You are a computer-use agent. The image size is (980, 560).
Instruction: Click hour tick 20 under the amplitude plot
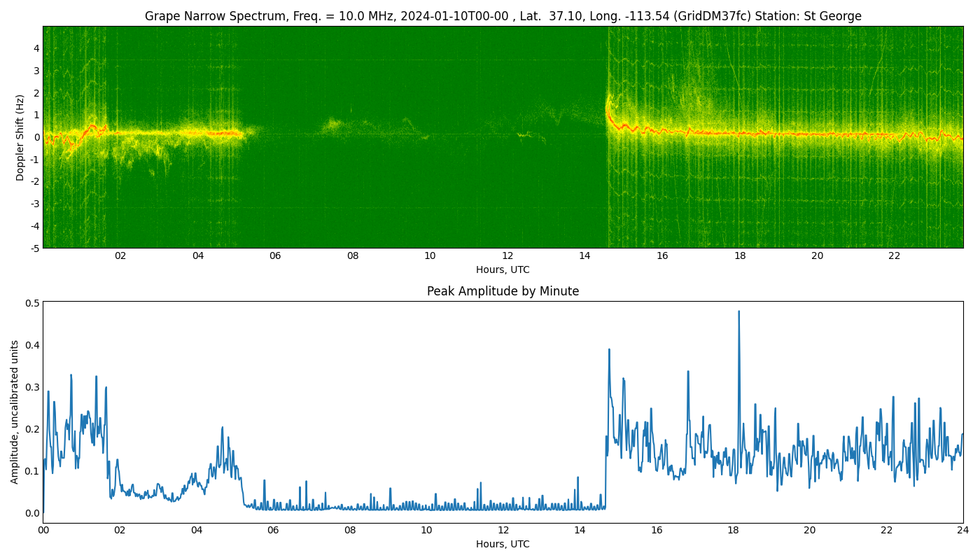pos(810,531)
